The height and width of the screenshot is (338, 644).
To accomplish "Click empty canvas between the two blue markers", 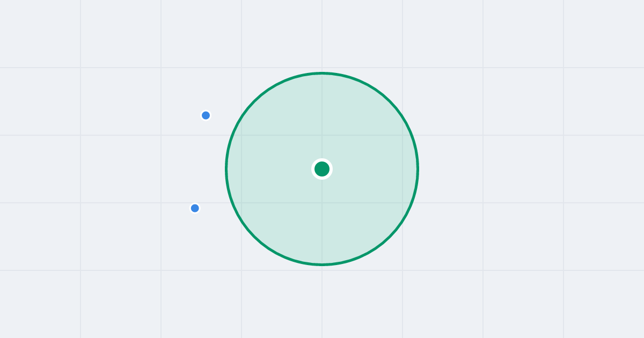I will click(200, 161).
